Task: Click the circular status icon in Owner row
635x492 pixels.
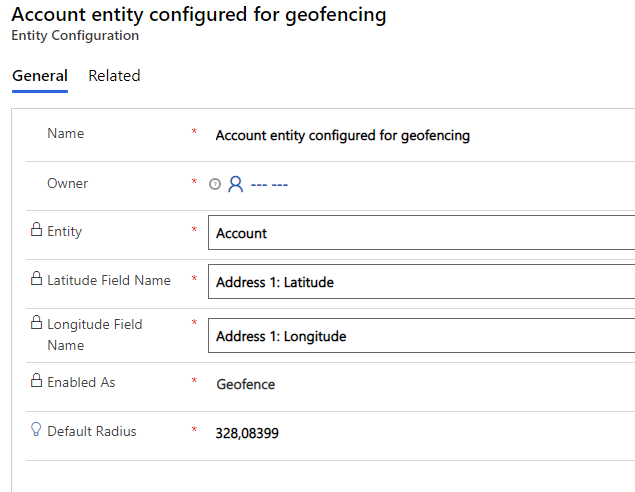Action: pyautogui.click(x=215, y=184)
